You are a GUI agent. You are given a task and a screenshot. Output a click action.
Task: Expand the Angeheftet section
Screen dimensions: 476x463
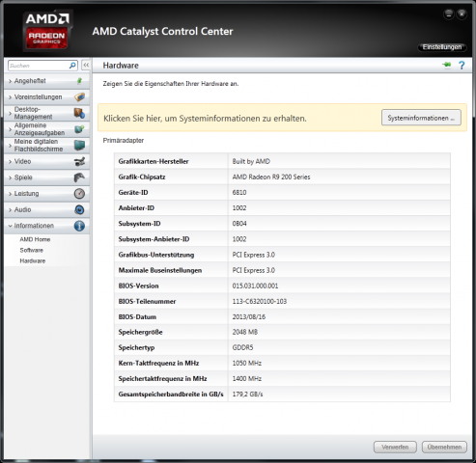(47, 81)
